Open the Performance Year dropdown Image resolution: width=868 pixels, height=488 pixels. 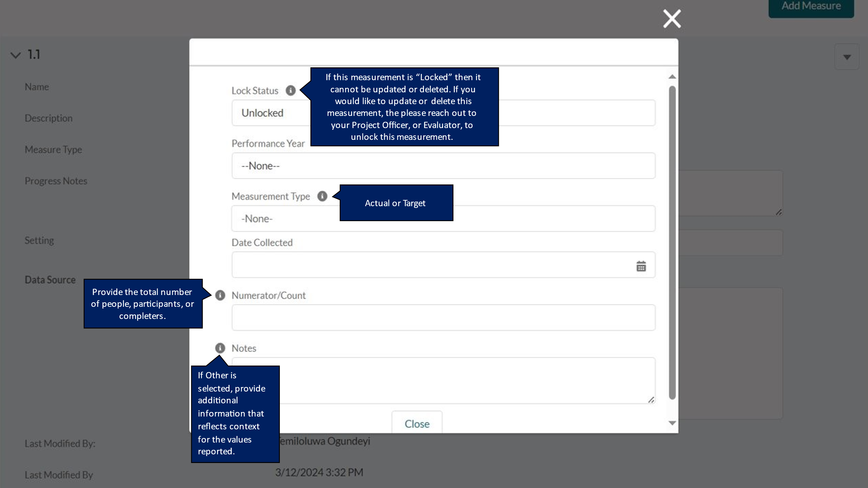click(x=443, y=166)
